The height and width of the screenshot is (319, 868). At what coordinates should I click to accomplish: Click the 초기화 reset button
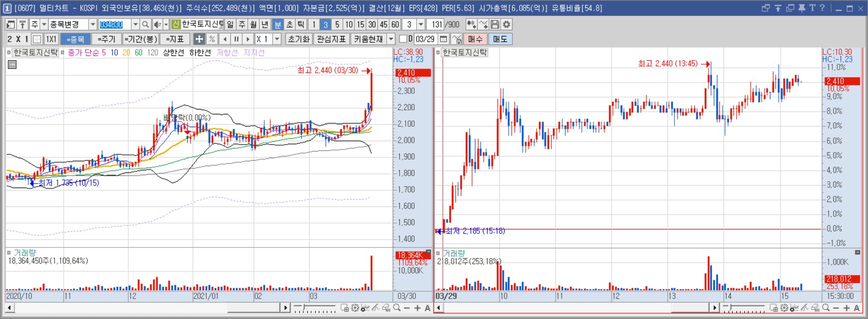298,39
